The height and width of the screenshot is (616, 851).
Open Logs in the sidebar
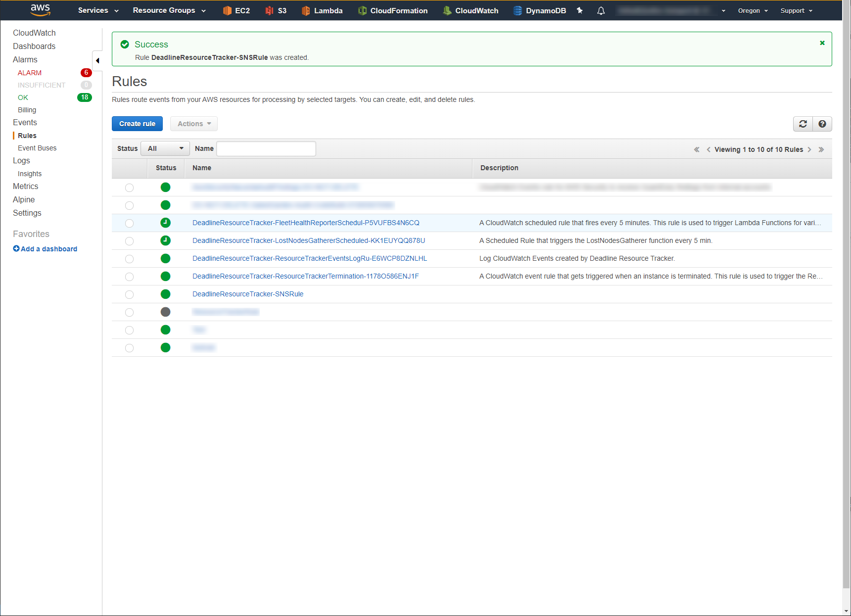click(21, 160)
